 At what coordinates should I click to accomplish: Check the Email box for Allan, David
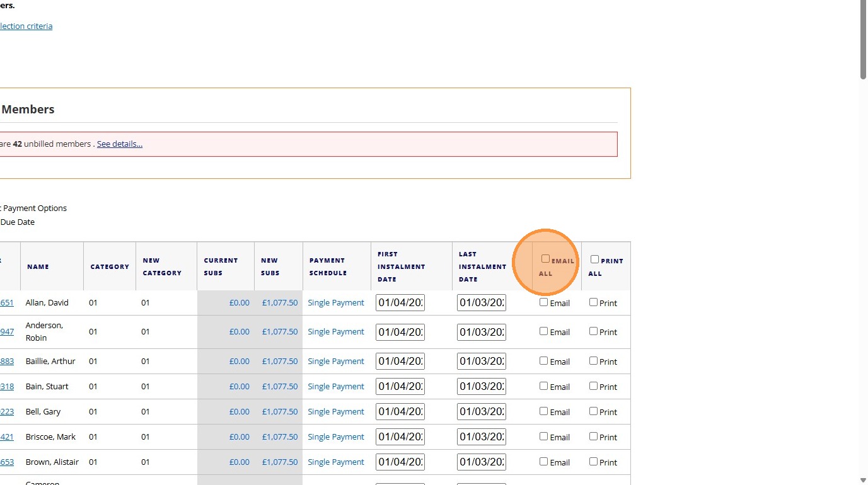pos(543,302)
